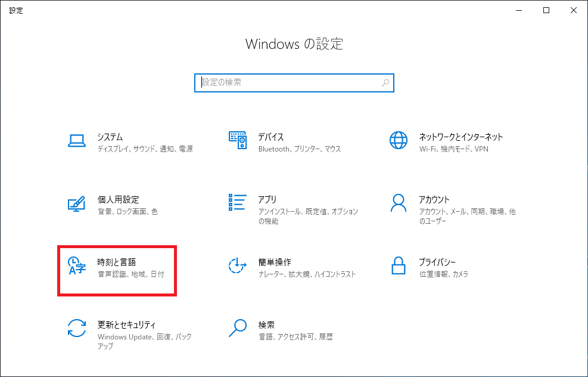Open the 簡単操作 dashed clock icon

pos(238,265)
